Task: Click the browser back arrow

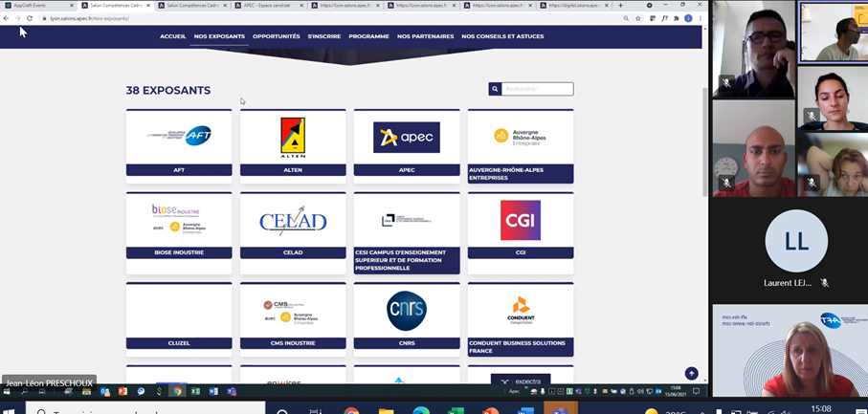Action: pos(6,18)
